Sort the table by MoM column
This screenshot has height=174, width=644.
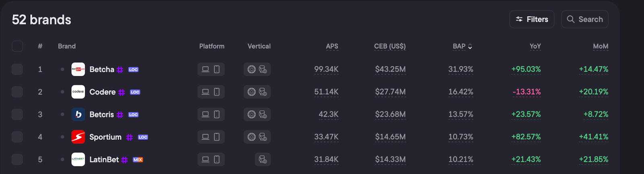click(601, 46)
